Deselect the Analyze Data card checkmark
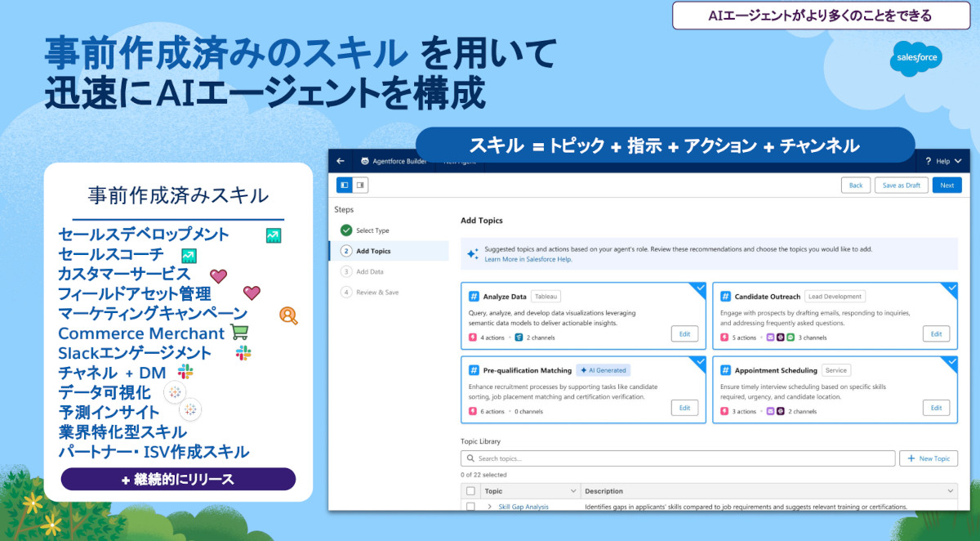This screenshot has width=980, height=541. [700, 287]
